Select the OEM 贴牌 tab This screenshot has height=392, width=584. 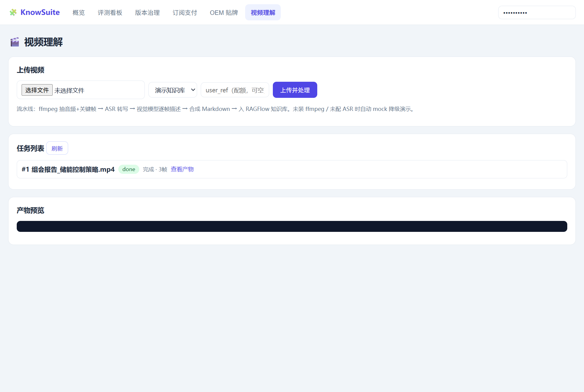[224, 12]
